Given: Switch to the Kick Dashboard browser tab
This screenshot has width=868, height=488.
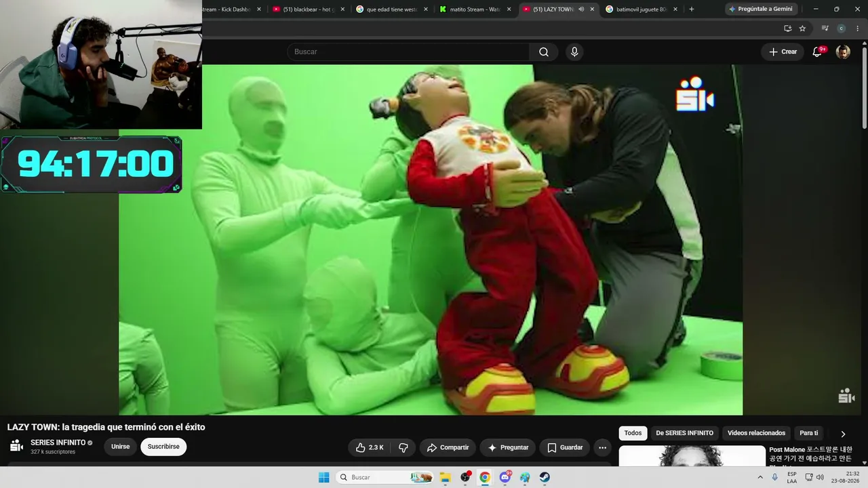Looking at the screenshot, I should pos(227,9).
